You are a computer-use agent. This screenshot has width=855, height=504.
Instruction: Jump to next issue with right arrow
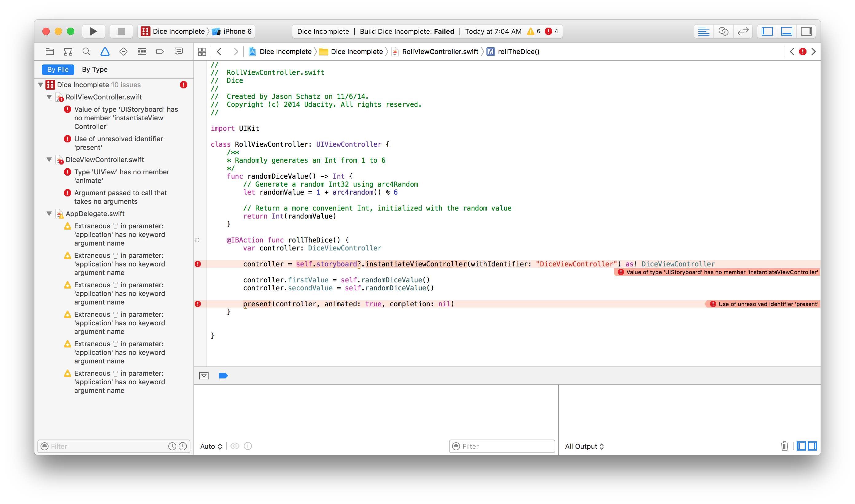click(x=814, y=52)
